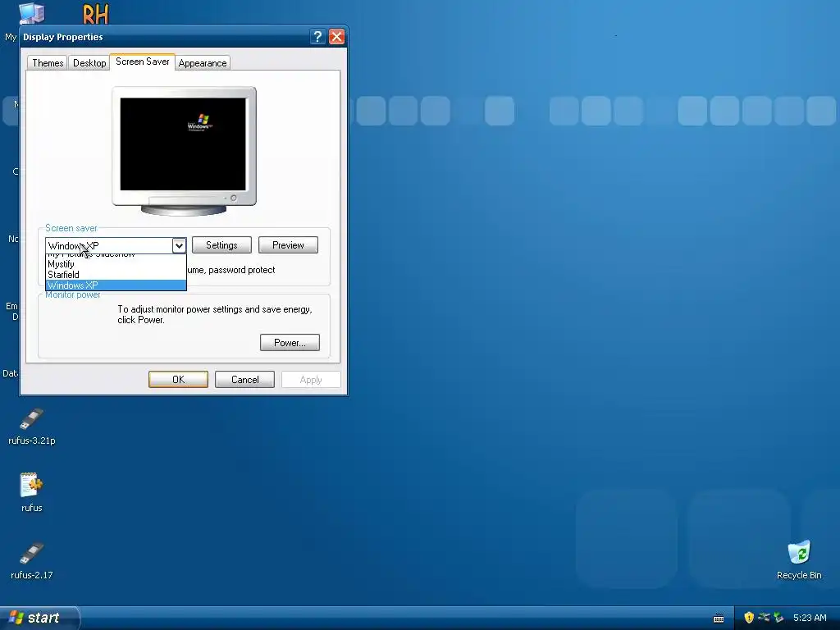This screenshot has height=630, width=840.
Task: Click the Preview button
Action: [288, 245]
